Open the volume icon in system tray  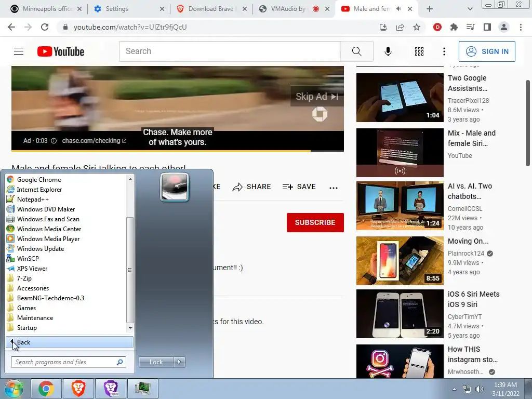tap(480, 389)
